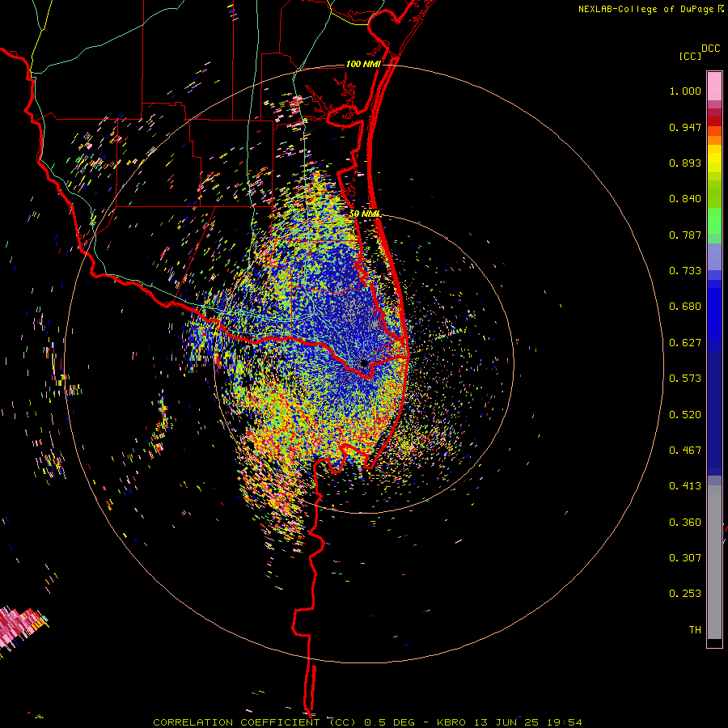Pick the bright green segment of the color bar
Viewport: 728px width, 728px height.
[x=714, y=221]
